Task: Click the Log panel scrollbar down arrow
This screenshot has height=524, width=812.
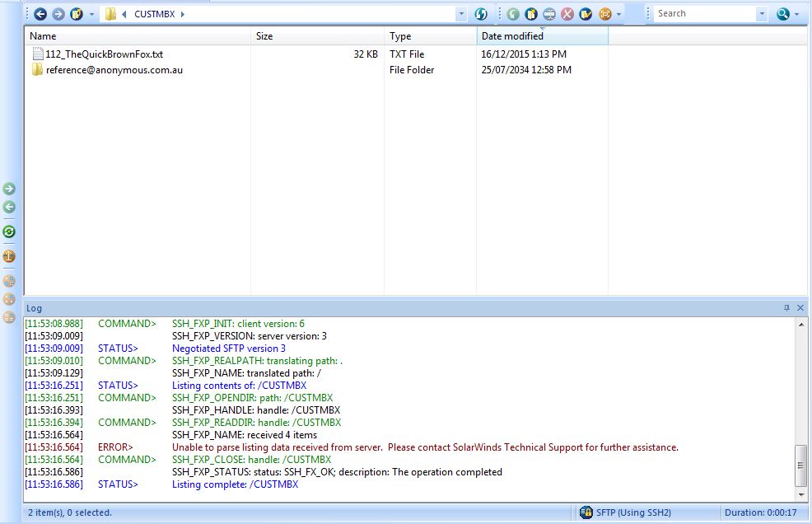Action: click(x=801, y=495)
